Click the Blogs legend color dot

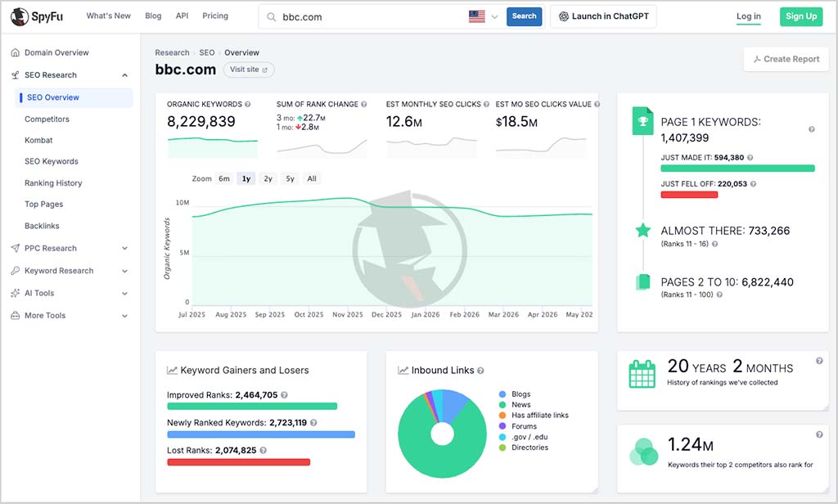point(502,394)
